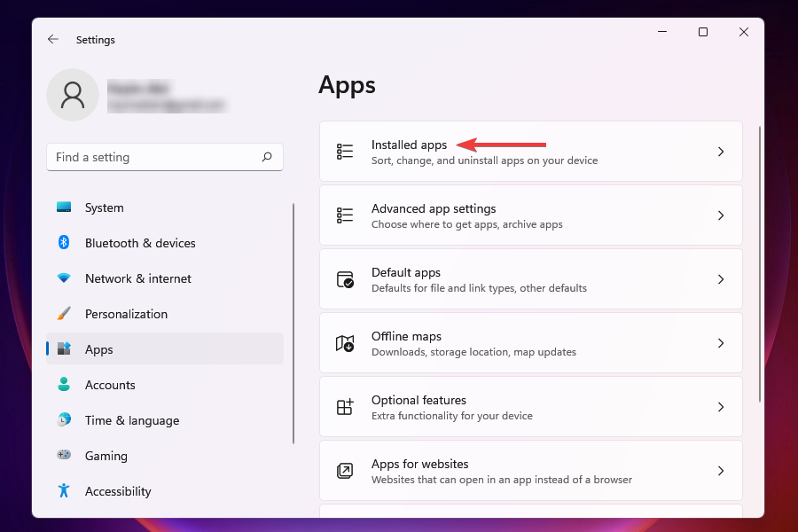Click 'Websites that can open in an app' text
The width and height of the screenshot is (798, 532).
[502, 480]
